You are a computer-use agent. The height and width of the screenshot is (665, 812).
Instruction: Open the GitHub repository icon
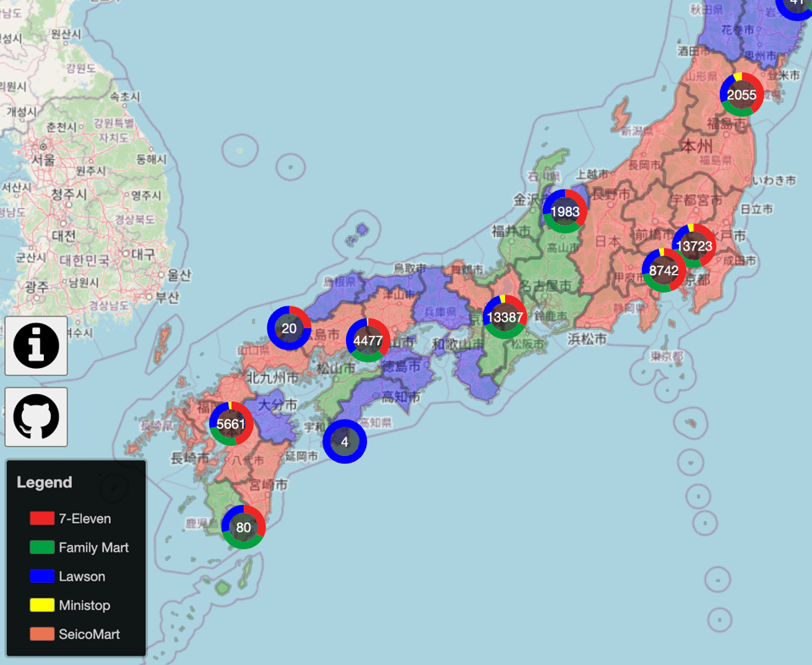tap(36, 416)
